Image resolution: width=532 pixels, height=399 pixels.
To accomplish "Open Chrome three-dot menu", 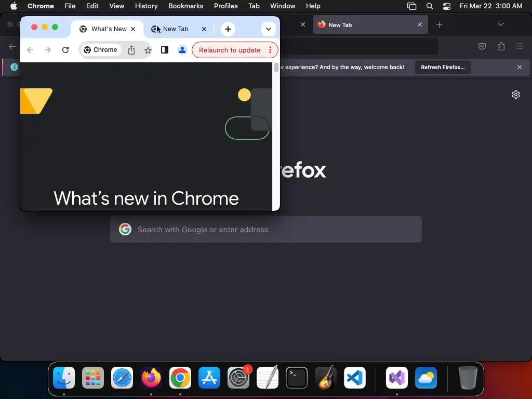I will pos(270,50).
